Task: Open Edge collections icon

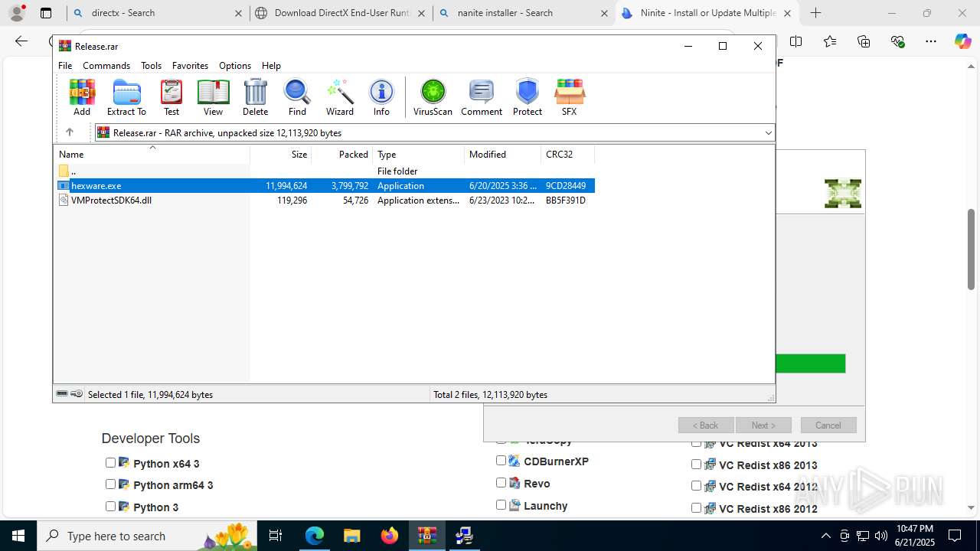Action: click(x=864, y=41)
